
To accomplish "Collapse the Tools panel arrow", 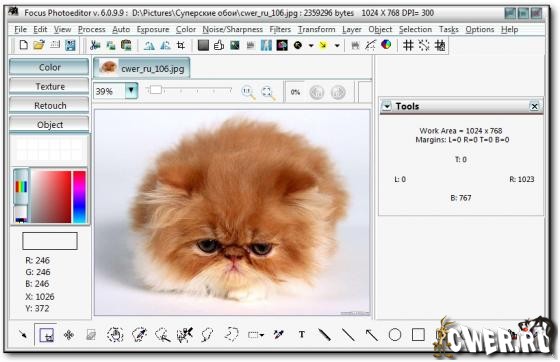I will (x=386, y=106).
